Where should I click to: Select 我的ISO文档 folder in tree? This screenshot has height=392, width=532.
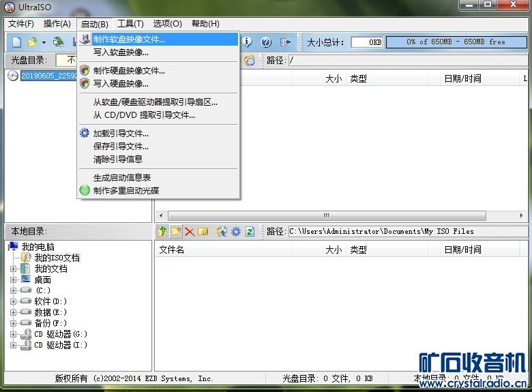tap(57, 258)
